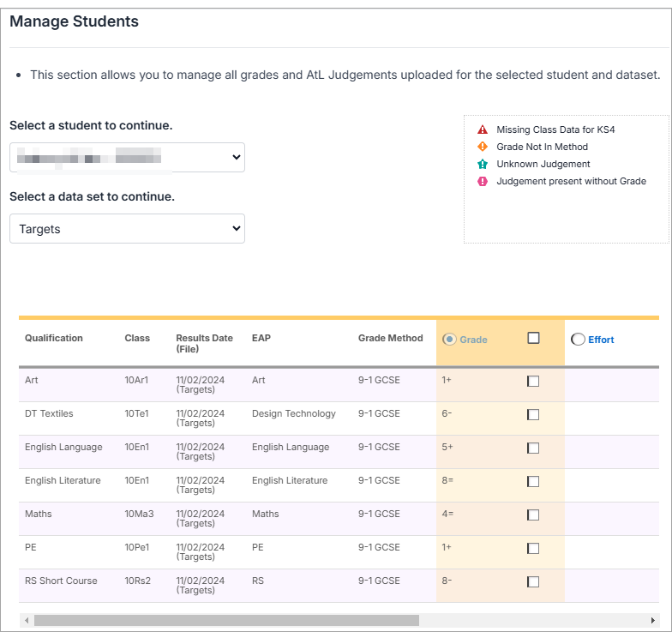The image size is (672, 632).
Task: Click the Effort link in table header
Action: tap(601, 340)
